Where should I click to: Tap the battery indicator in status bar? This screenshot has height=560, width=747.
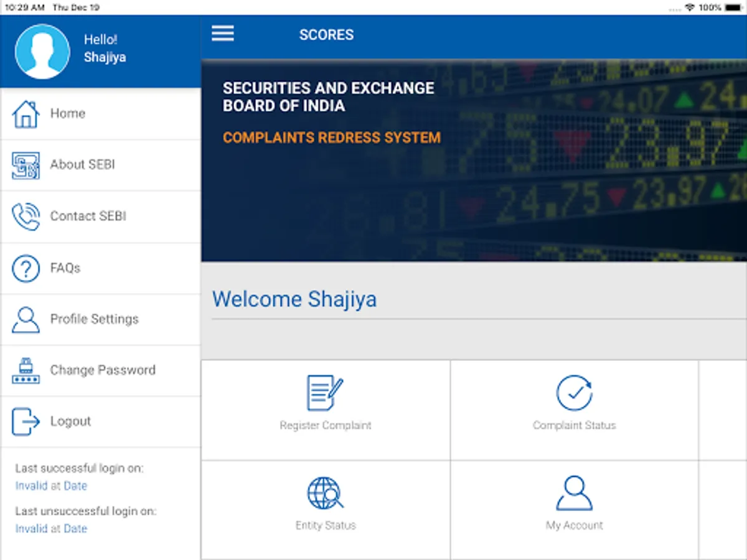(732, 7)
